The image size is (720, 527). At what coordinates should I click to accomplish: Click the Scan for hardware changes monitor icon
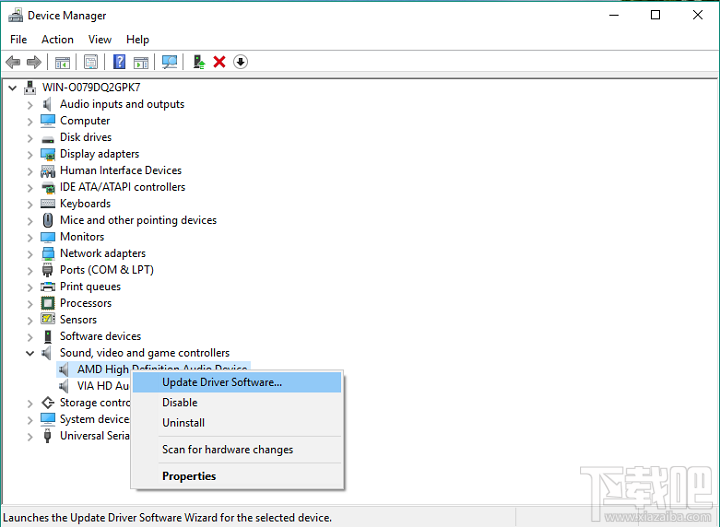(169, 62)
